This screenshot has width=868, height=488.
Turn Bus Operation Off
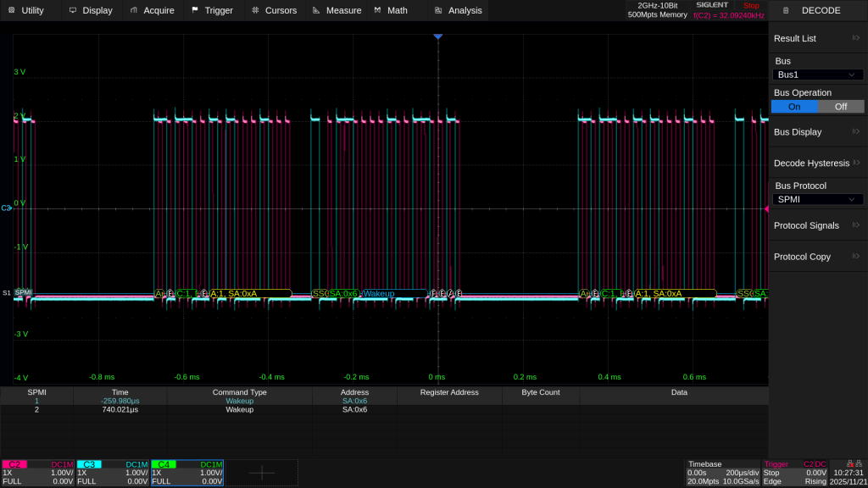840,107
